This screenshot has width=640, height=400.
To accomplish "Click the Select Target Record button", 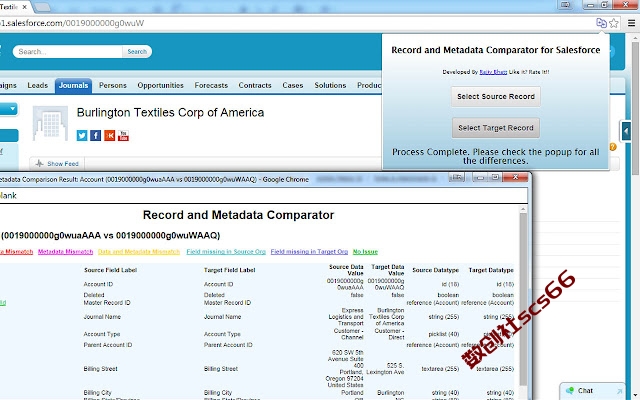I will click(496, 128).
